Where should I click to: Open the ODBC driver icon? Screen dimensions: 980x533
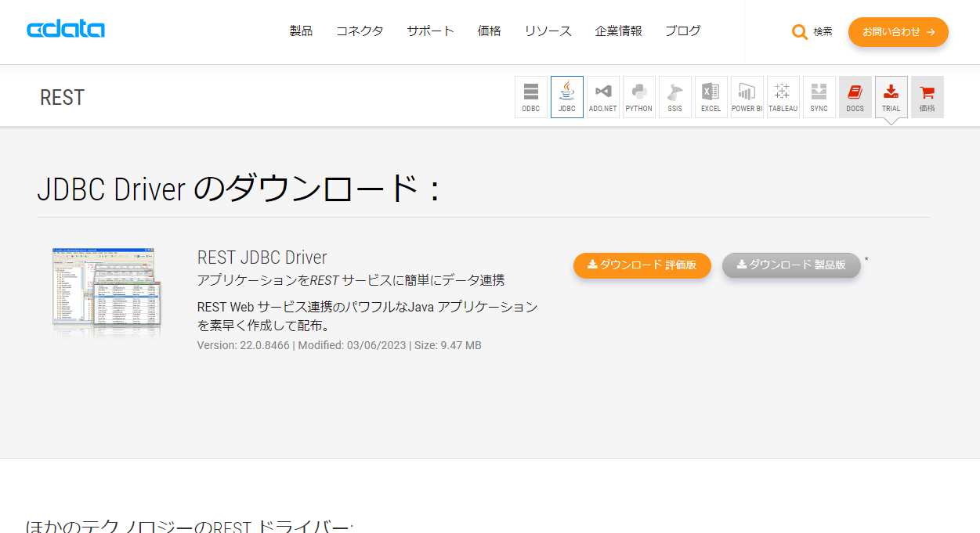(531, 97)
